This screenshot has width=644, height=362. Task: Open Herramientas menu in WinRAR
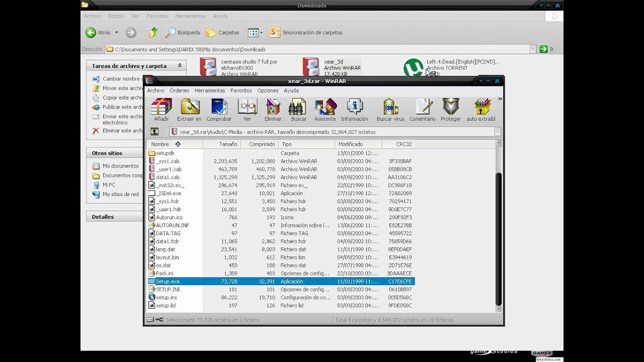tap(210, 90)
